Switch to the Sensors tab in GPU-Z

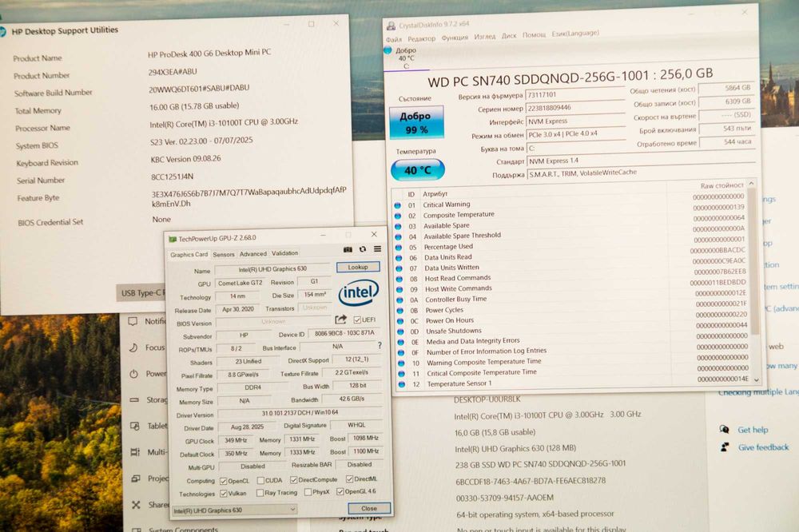click(x=223, y=254)
